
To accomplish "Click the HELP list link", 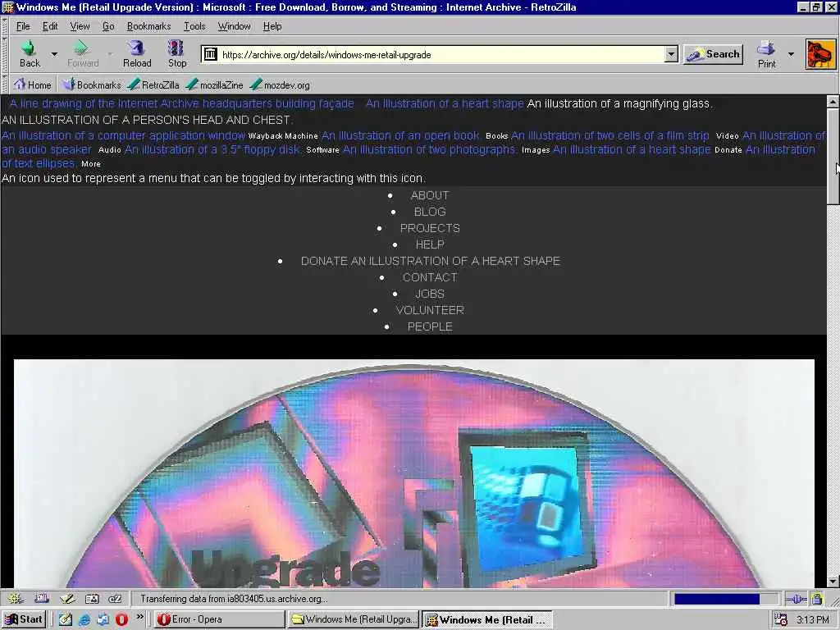I will pos(430,244).
